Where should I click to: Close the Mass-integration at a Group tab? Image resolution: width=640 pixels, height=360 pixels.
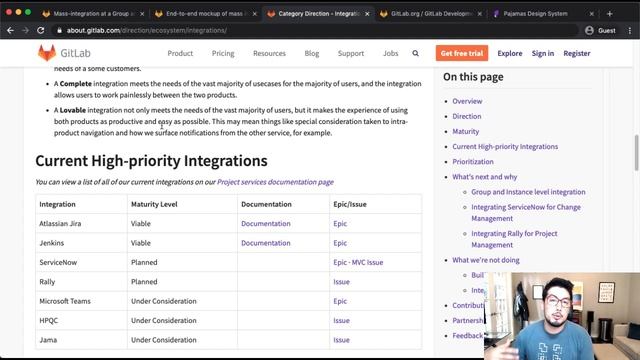[142, 14]
